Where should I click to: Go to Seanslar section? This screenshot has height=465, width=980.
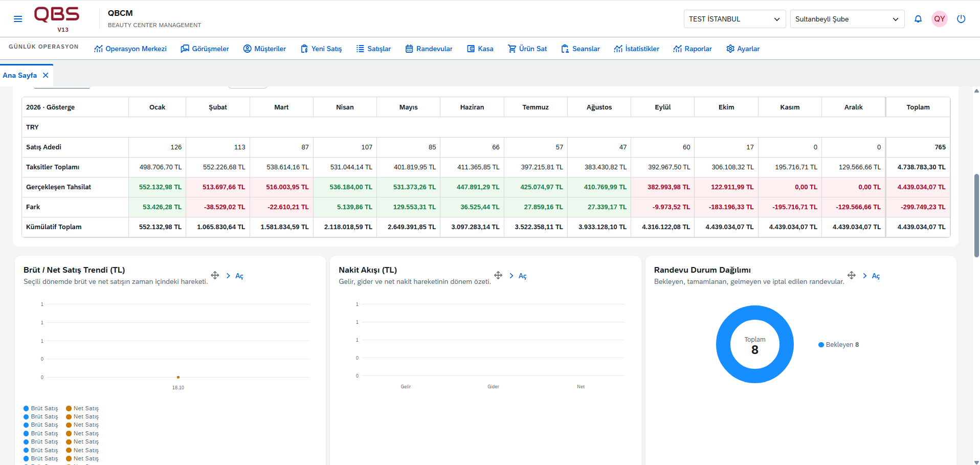tap(581, 49)
